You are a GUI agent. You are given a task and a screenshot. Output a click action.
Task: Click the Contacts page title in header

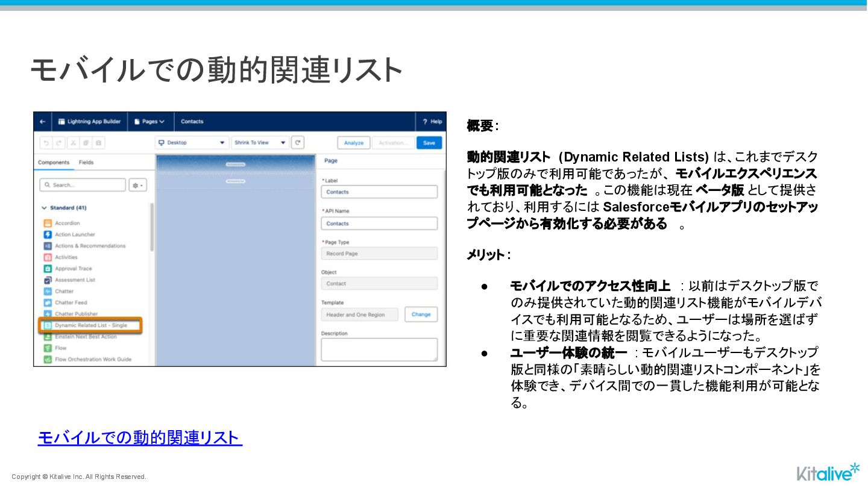[192, 122]
